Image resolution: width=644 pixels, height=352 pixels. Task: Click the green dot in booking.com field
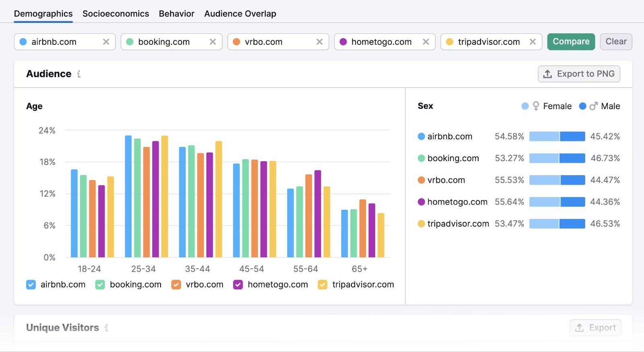click(130, 42)
